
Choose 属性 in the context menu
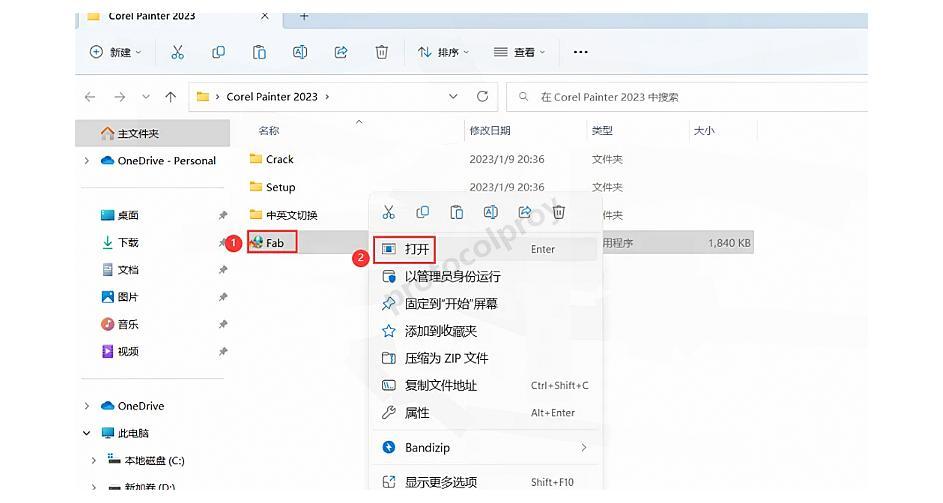coord(485,413)
